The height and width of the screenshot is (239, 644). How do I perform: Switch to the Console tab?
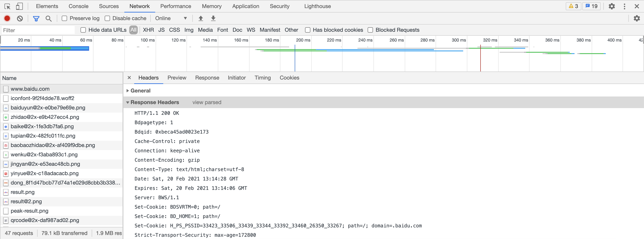(78, 6)
